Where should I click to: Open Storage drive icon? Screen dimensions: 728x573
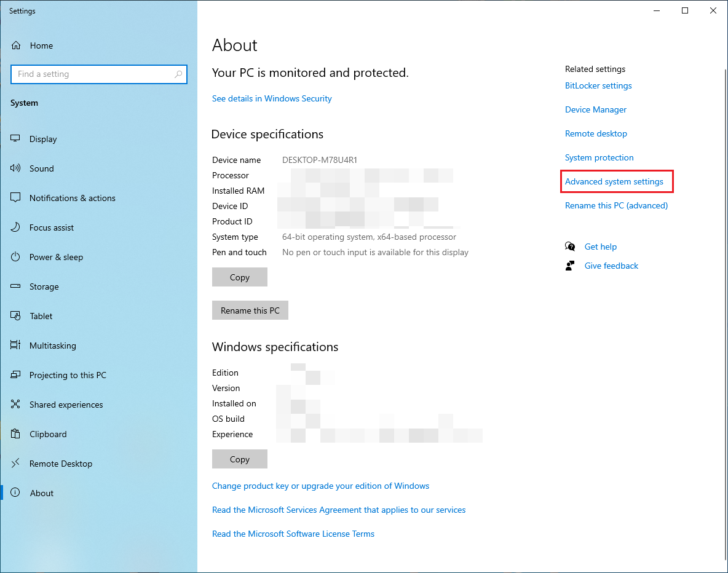pos(16,286)
